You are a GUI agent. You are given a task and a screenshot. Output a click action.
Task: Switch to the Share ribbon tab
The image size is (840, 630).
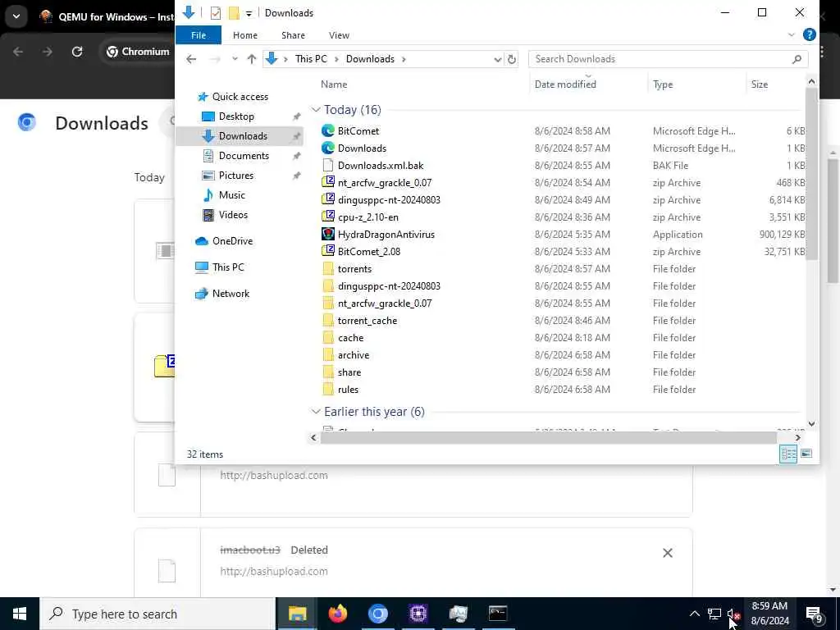click(293, 34)
